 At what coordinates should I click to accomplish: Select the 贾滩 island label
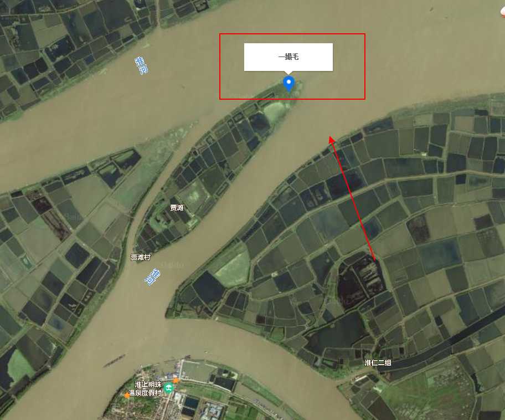(x=177, y=208)
